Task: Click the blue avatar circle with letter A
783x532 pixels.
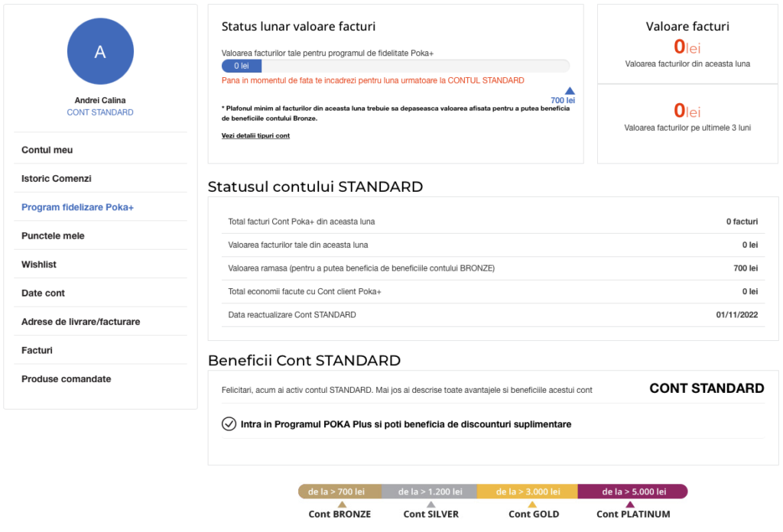Action: point(100,51)
